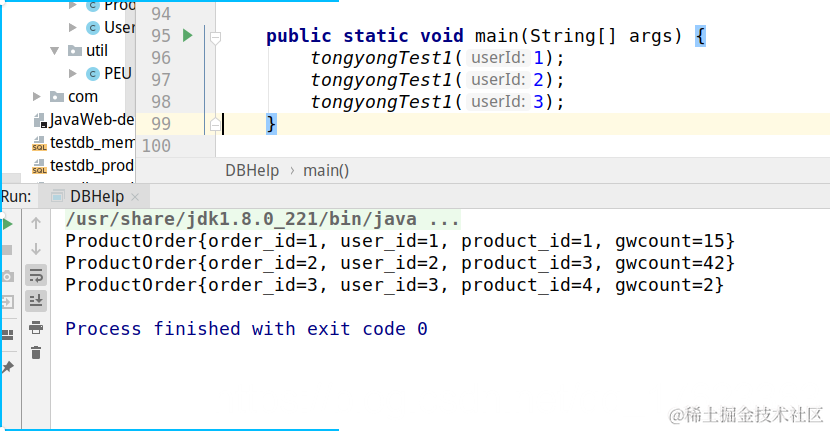
Task: Fold main method at line 95 fold marker
Action: [x=215, y=38]
